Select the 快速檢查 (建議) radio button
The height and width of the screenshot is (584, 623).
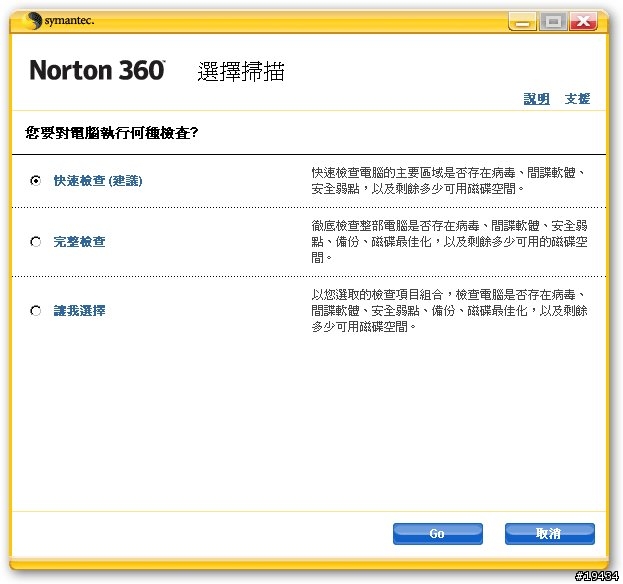coord(35,181)
